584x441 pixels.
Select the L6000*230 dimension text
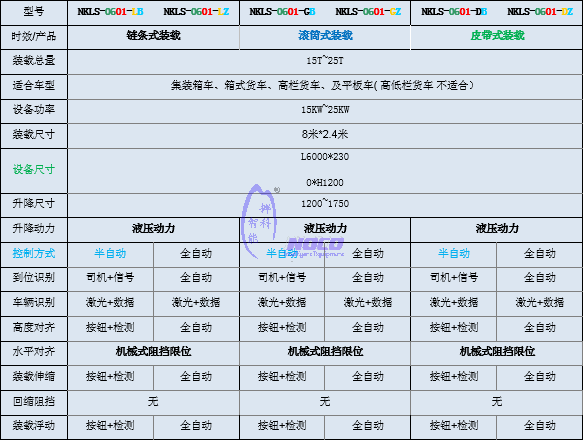tap(325, 157)
